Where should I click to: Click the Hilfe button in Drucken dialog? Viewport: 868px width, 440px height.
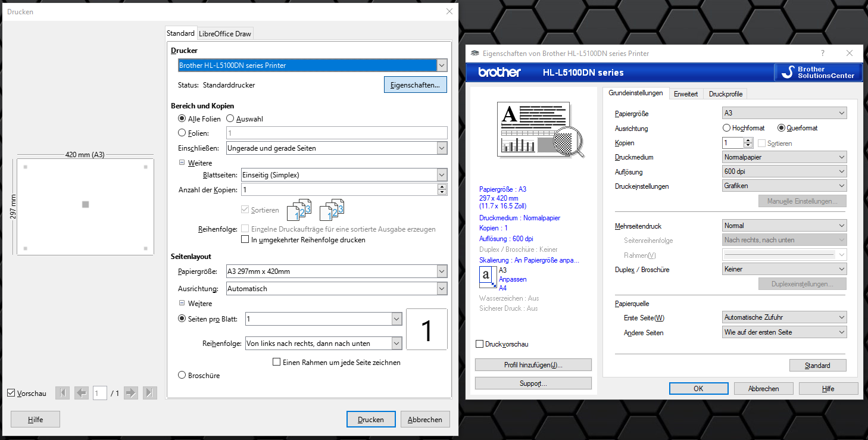coord(35,419)
